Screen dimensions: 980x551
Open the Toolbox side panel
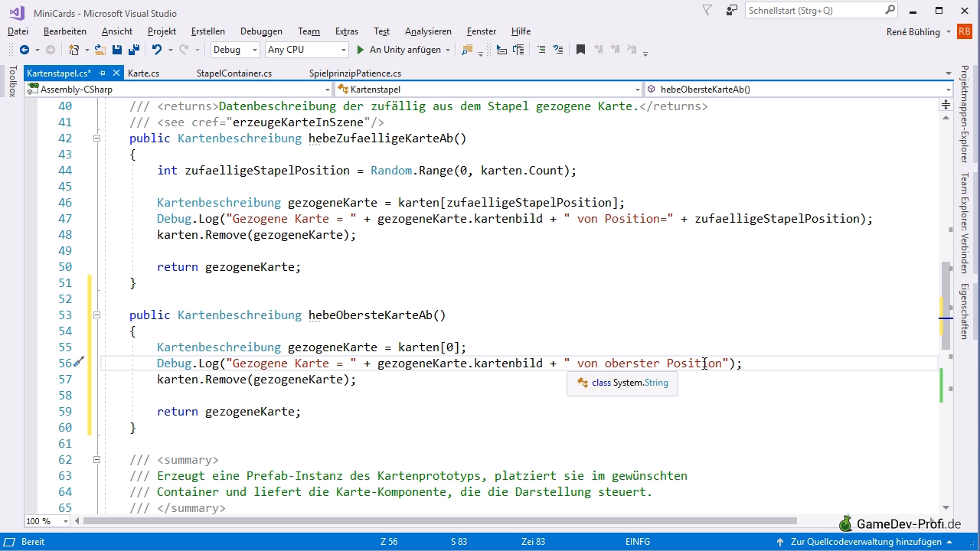[12, 81]
